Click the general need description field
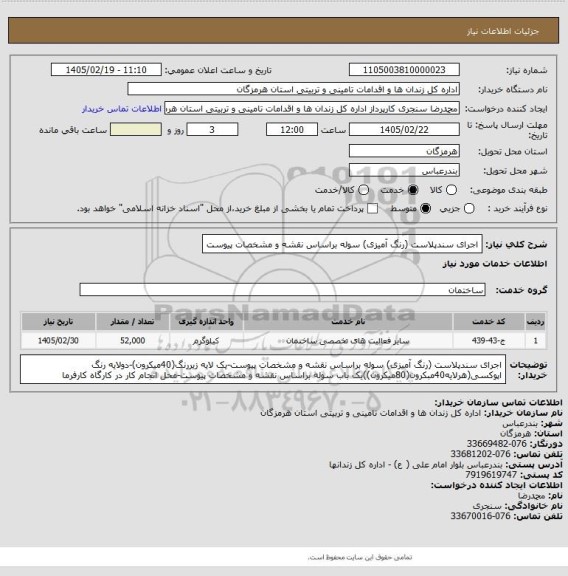 [x=342, y=244]
